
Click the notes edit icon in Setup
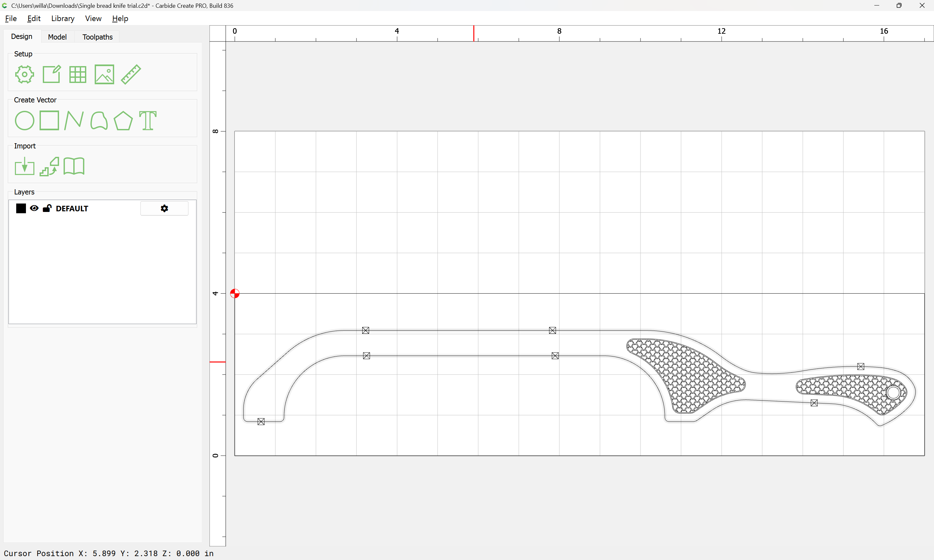pyautogui.click(x=51, y=74)
